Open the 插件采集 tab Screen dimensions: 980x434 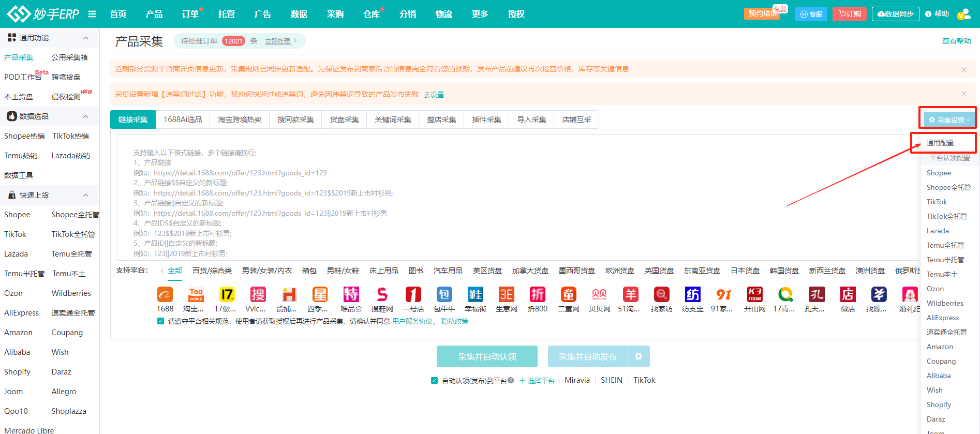point(486,119)
